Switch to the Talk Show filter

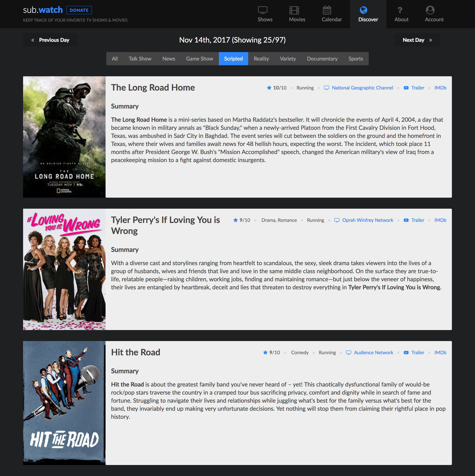(140, 59)
